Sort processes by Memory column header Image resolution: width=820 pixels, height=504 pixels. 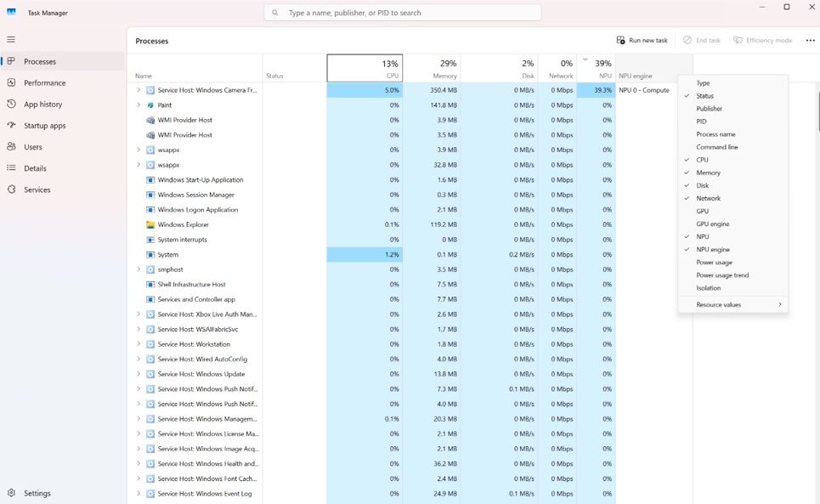click(x=432, y=68)
